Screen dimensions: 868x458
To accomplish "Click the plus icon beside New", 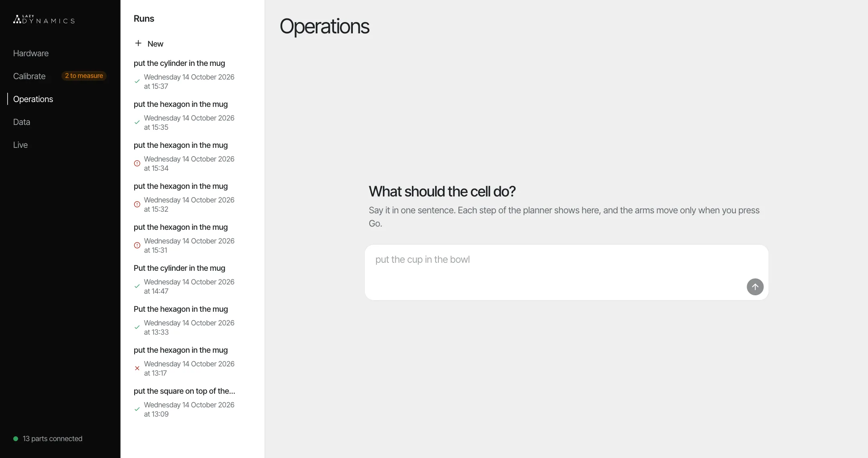I will click(138, 43).
